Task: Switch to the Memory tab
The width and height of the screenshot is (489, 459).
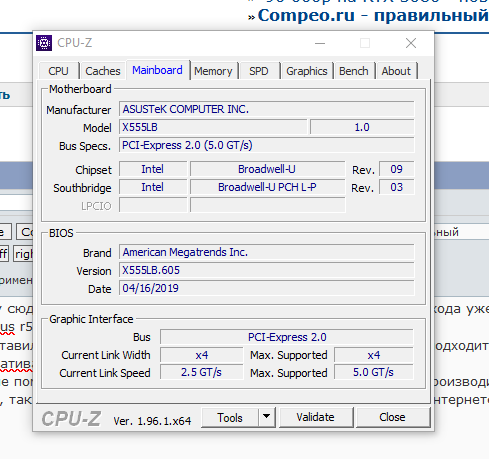Action: 213,71
